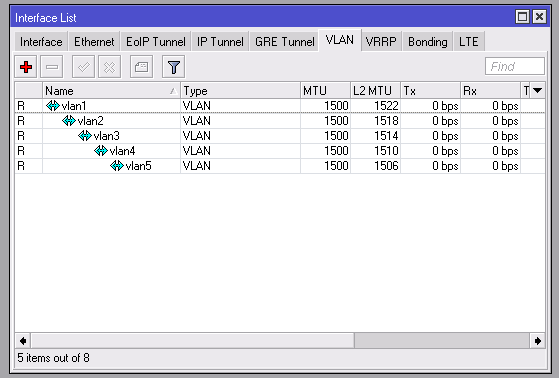The width and height of the screenshot is (559, 378).
Task: Sort by the Name column header
Action: tap(111, 91)
